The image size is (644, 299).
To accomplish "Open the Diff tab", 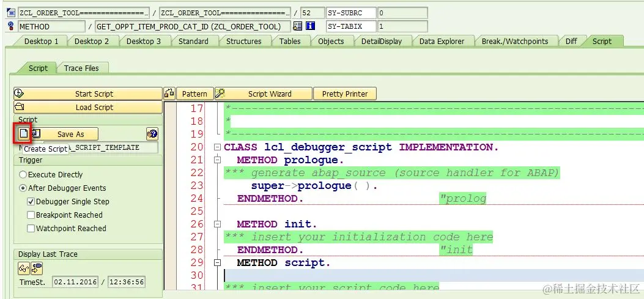I will pyautogui.click(x=571, y=41).
